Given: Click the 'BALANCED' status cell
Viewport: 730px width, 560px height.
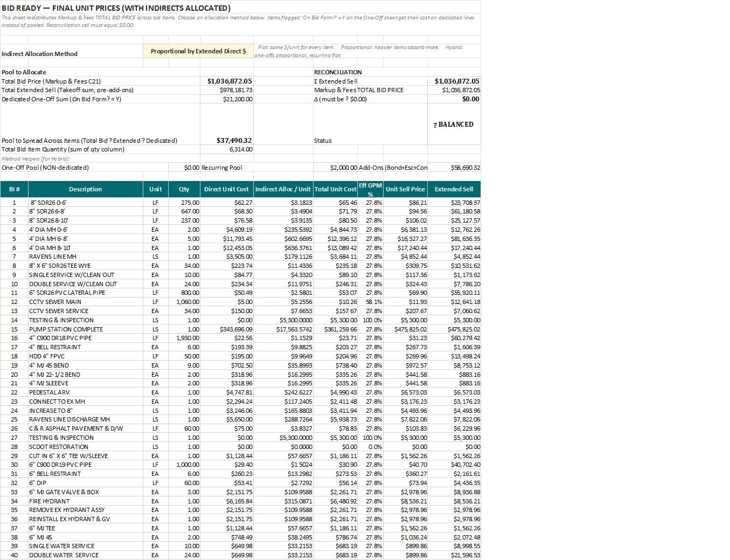Looking at the screenshot, I should coord(454,125).
